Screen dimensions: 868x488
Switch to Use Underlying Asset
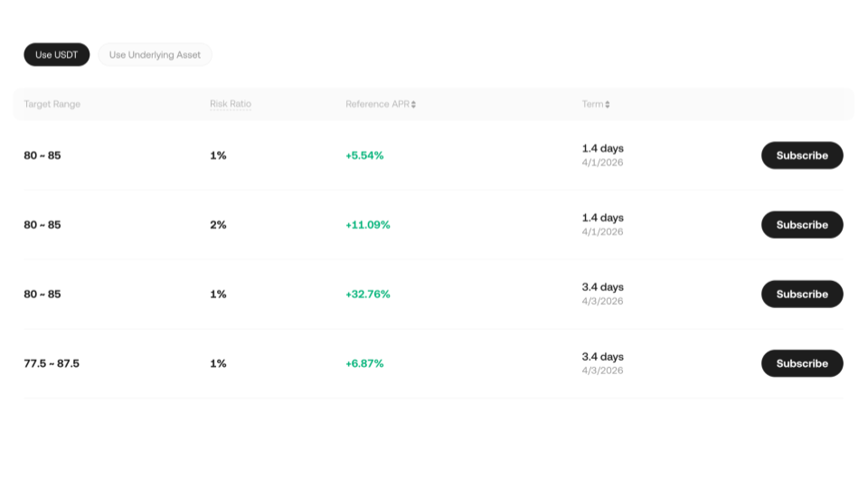[x=155, y=55]
